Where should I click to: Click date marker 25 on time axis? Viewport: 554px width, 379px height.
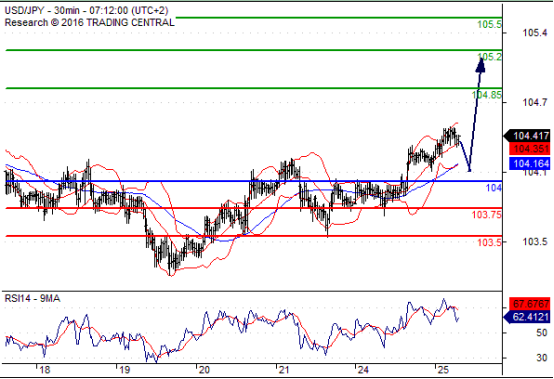point(442,370)
